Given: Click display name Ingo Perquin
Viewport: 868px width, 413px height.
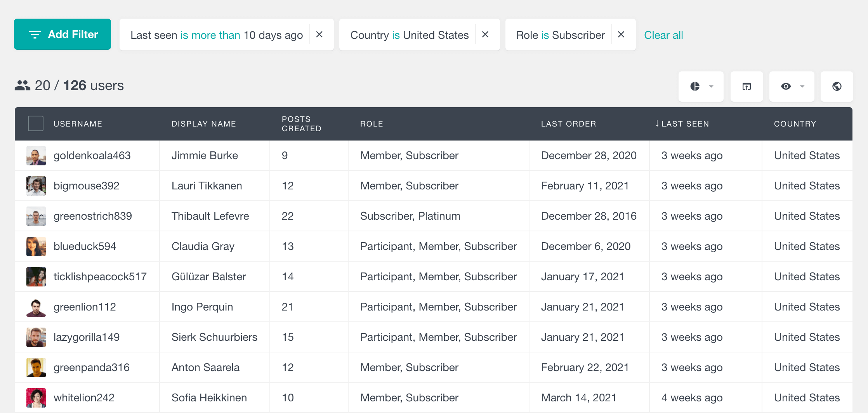Looking at the screenshot, I should 202,307.
